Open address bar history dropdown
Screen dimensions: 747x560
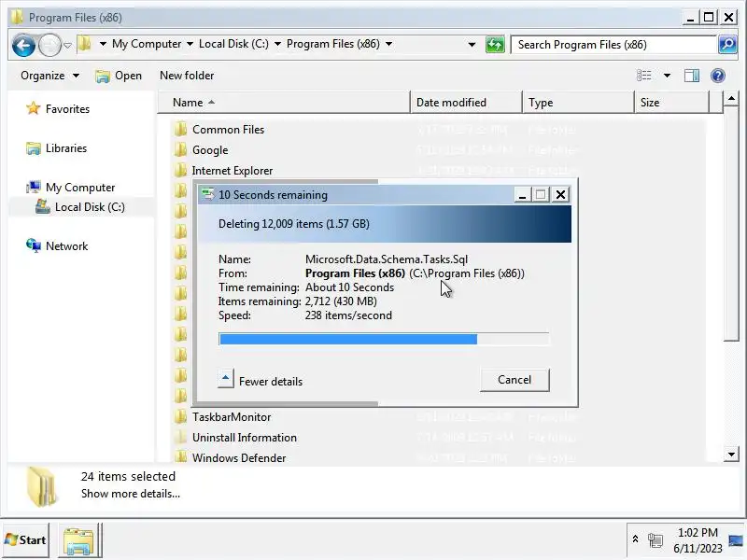point(472,45)
